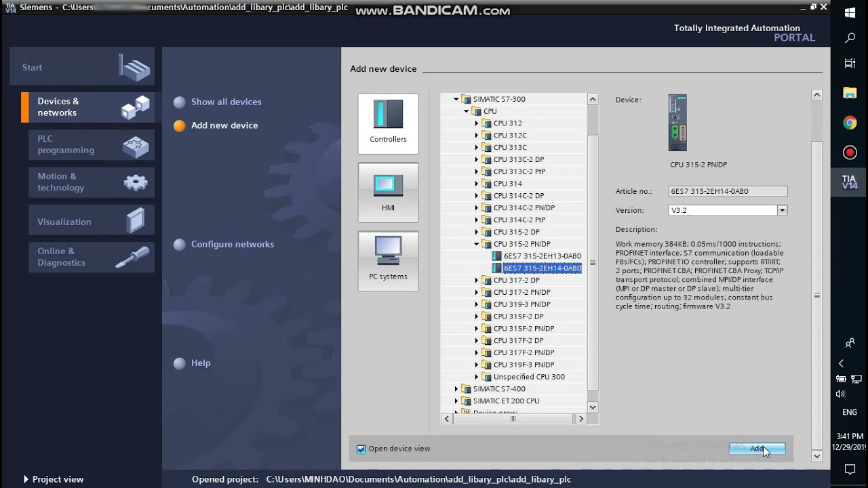Click the Article no. field

point(728,191)
